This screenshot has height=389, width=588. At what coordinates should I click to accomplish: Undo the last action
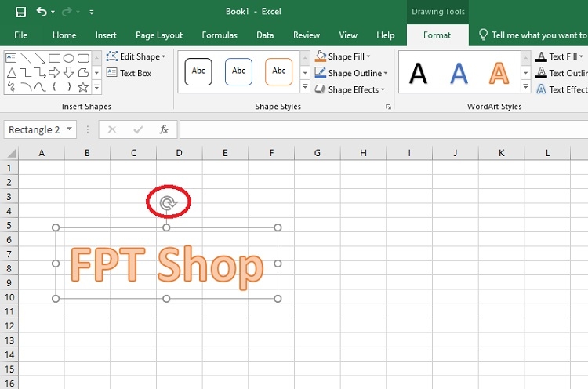tap(42, 12)
